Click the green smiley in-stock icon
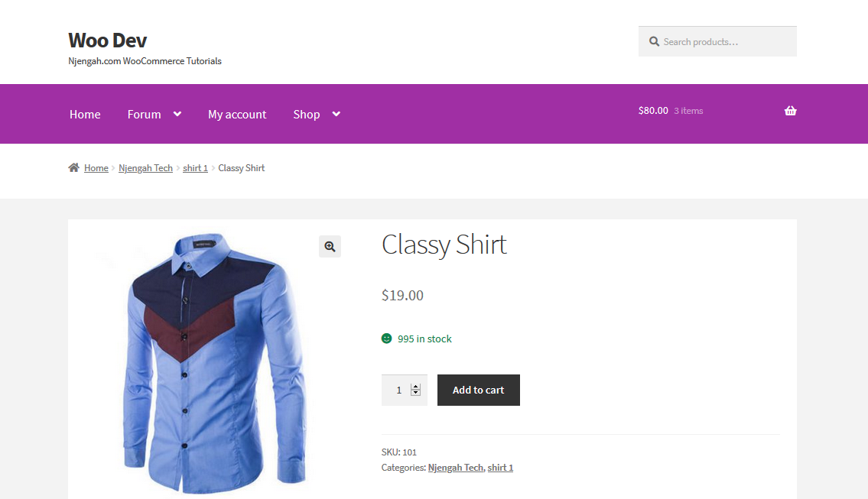This screenshot has height=499, width=868. [387, 339]
